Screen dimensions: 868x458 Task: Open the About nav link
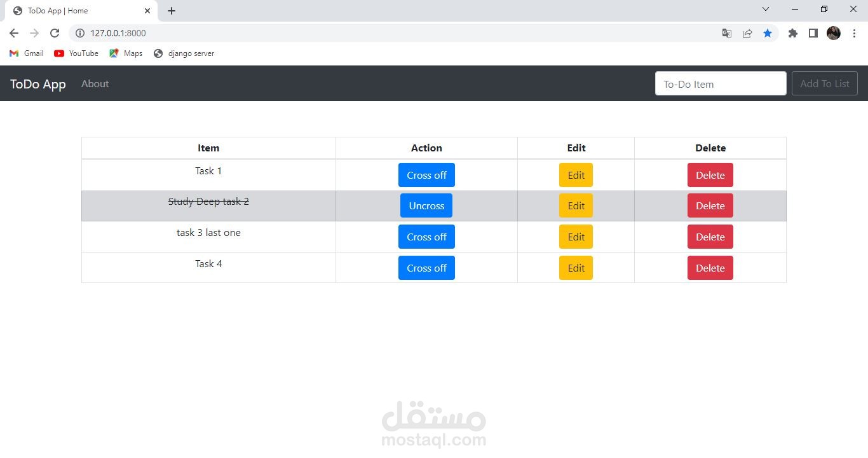pyautogui.click(x=95, y=84)
